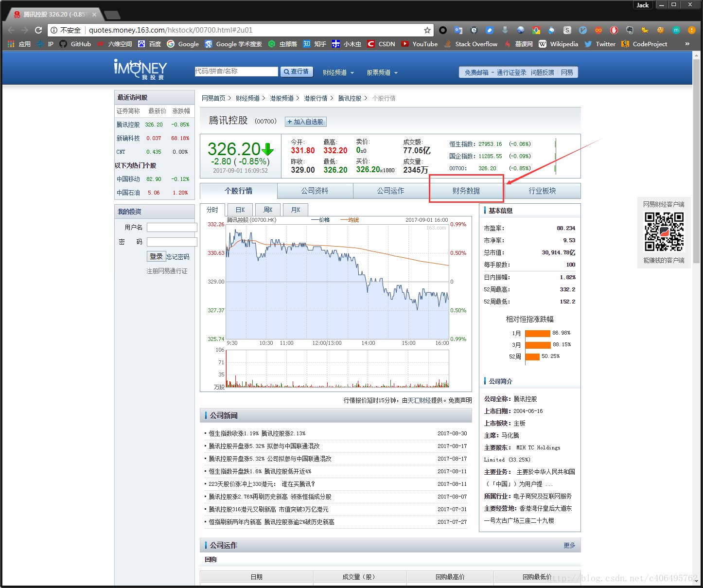This screenshot has width=703, height=588.
Task: Open the CSDN bookmark
Action: click(x=381, y=44)
